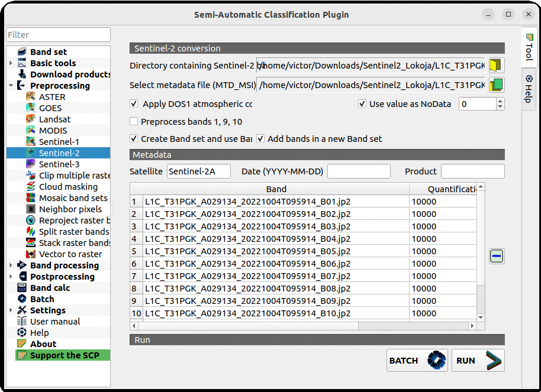541x392 pixels.
Task: Open the Basic tools section icon
Action: tap(22, 63)
